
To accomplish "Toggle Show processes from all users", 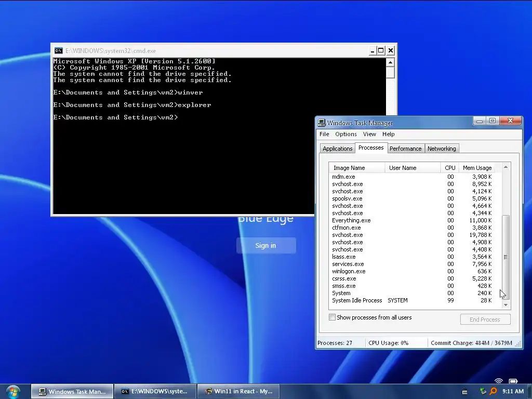I will click(332, 317).
